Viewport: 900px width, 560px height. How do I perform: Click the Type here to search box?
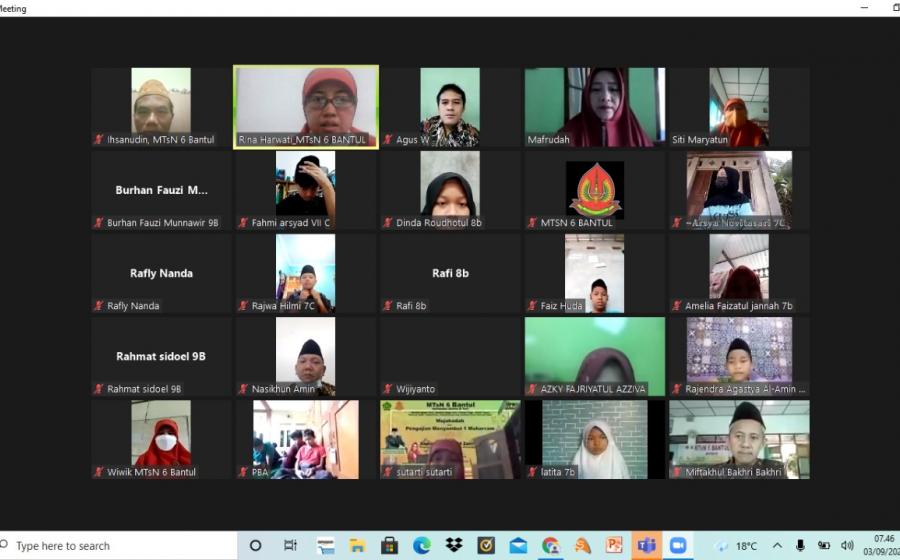pos(120,545)
